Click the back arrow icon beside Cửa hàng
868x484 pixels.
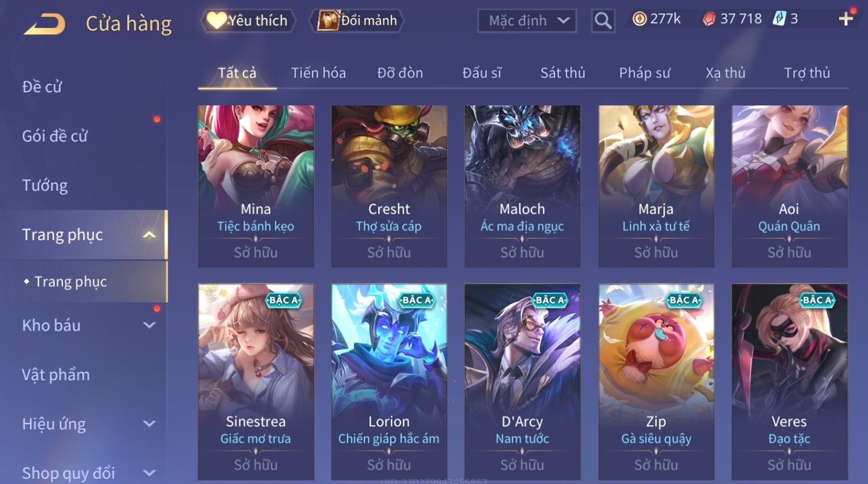click(x=44, y=24)
